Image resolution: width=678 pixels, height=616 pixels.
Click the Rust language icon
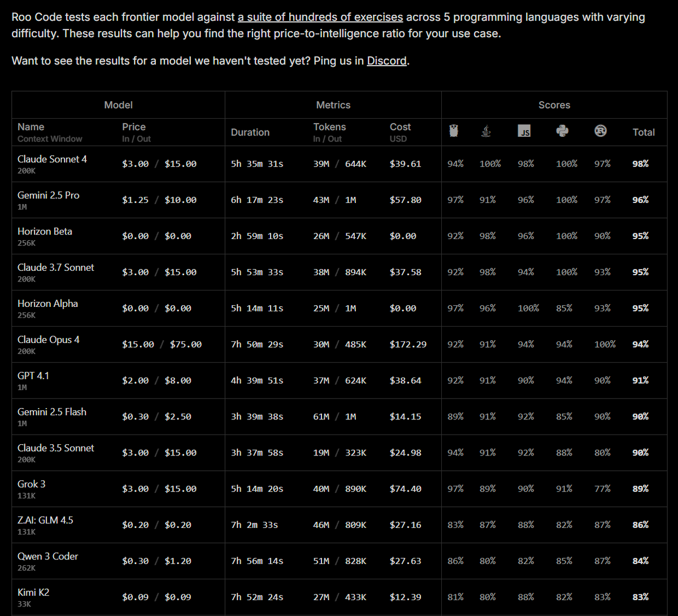coord(601,132)
